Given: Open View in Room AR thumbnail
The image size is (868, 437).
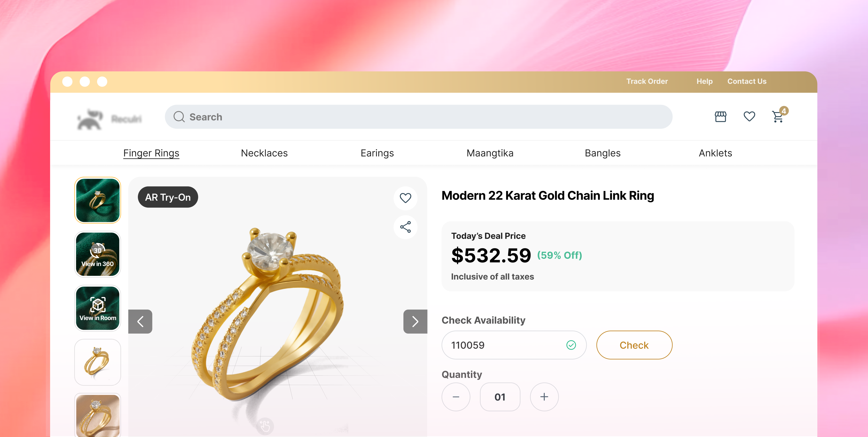Looking at the screenshot, I should (97, 308).
